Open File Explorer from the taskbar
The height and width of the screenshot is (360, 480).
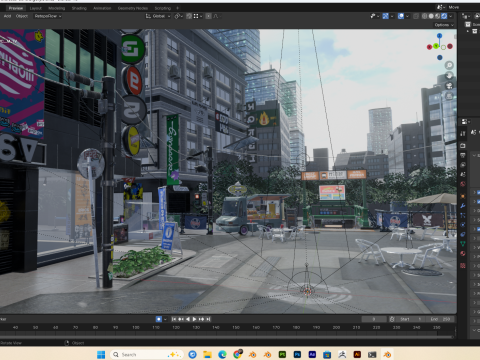pos(207,354)
